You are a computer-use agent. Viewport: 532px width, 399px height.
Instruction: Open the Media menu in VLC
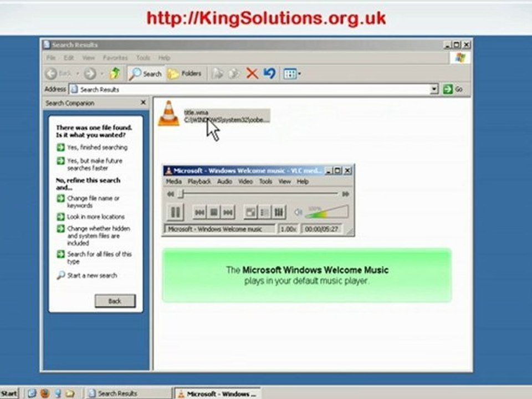click(173, 182)
